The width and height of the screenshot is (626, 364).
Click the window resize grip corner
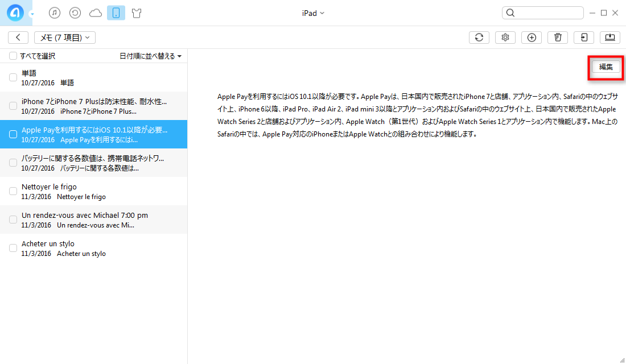tap(622, 361)
